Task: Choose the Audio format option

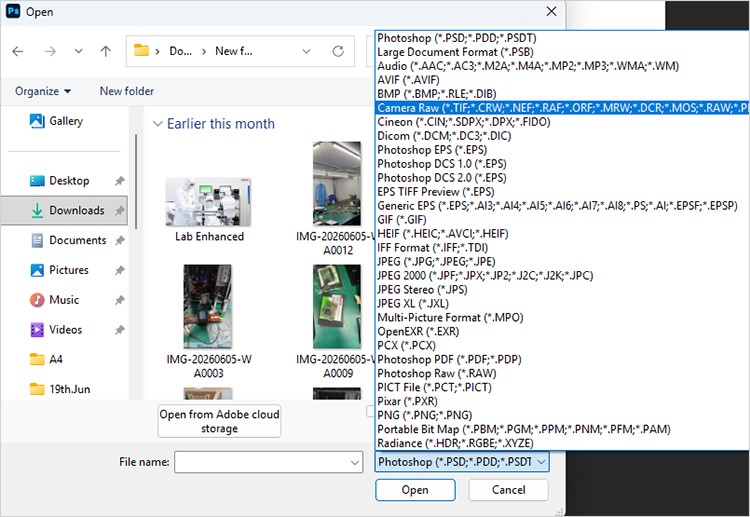Action: pos(562,66)
